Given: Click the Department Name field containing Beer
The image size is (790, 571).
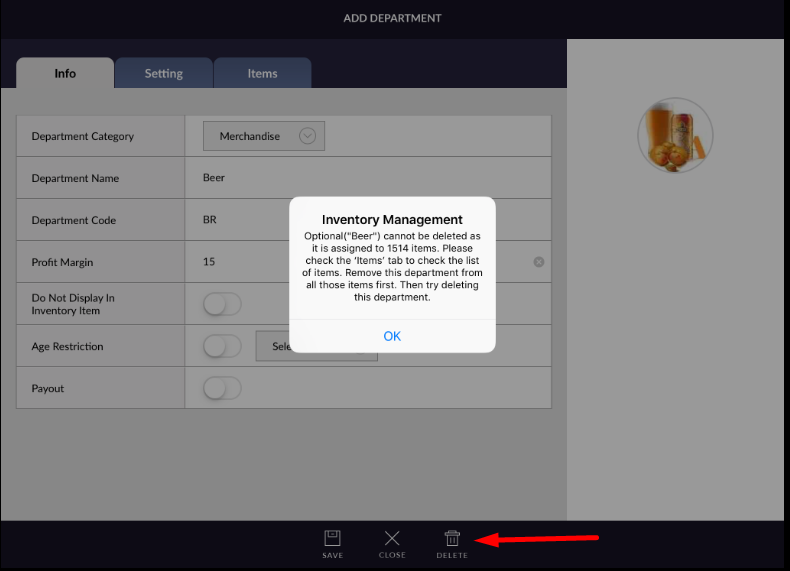Looking at the screenshot, I should point(240,178).
